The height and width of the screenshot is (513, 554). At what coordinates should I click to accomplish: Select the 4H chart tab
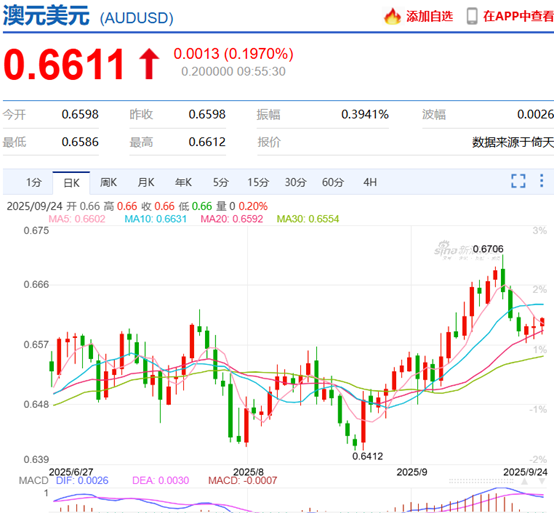370,182
